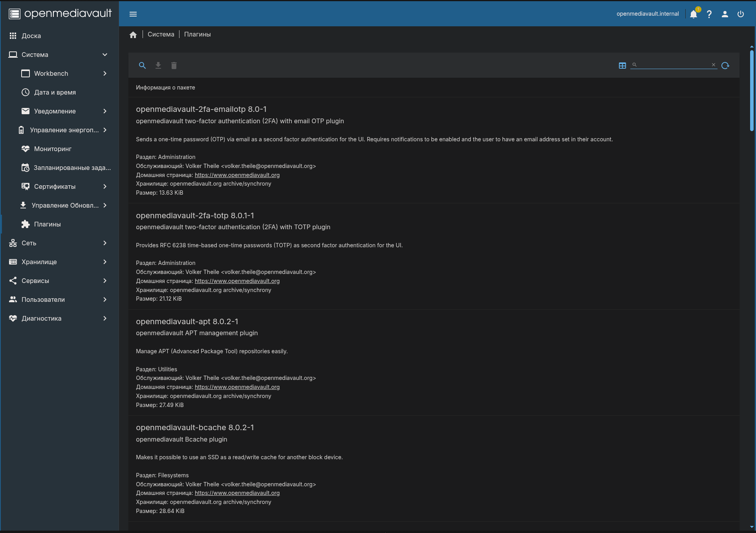Screen dimensions: 756x533
Task: Click the Система breadcrumb link
Action: click(x=161, y=35)
